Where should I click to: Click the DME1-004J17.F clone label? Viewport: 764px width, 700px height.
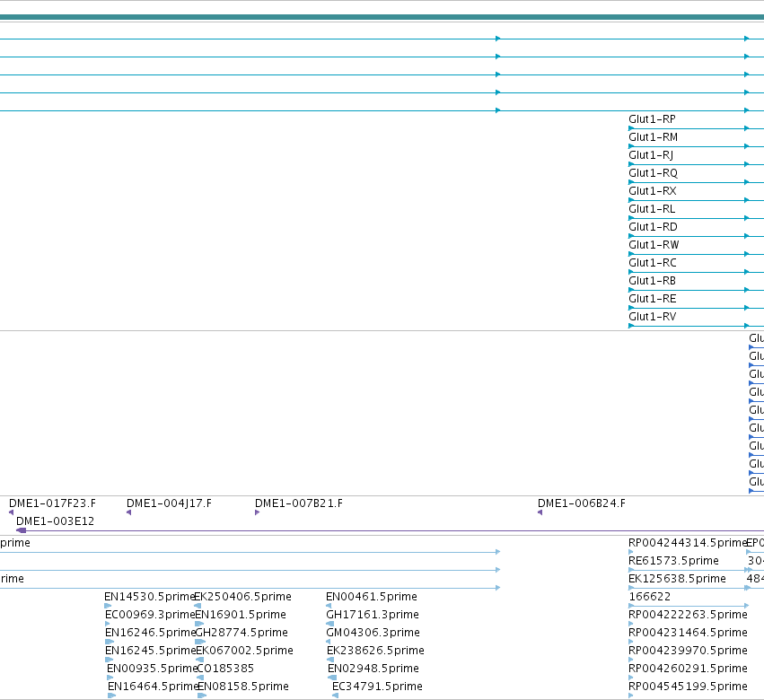(x=169, y=503)
